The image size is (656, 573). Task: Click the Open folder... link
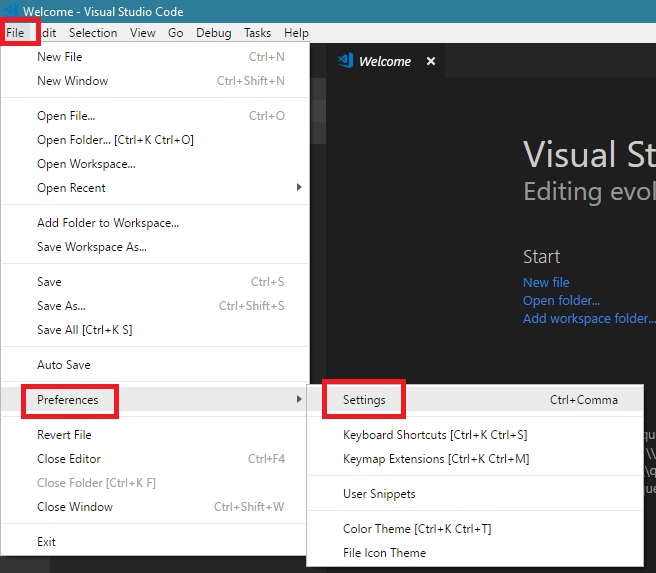(x=561, y=300)
